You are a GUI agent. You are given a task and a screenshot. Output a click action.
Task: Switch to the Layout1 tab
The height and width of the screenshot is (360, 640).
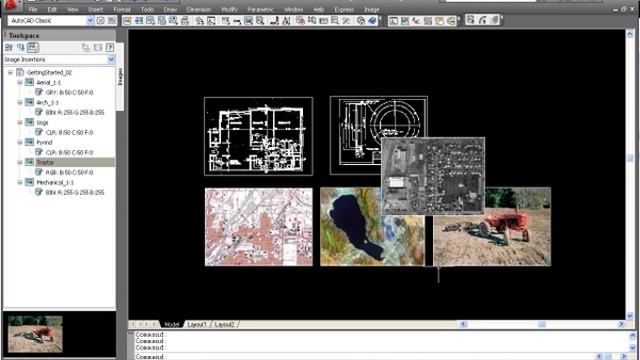point(197,324)
